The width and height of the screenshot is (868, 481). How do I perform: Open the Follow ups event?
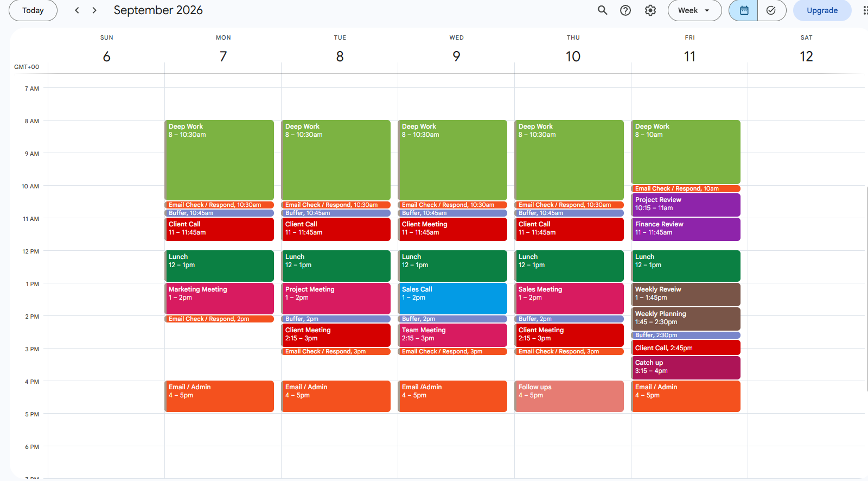point(569,396)
